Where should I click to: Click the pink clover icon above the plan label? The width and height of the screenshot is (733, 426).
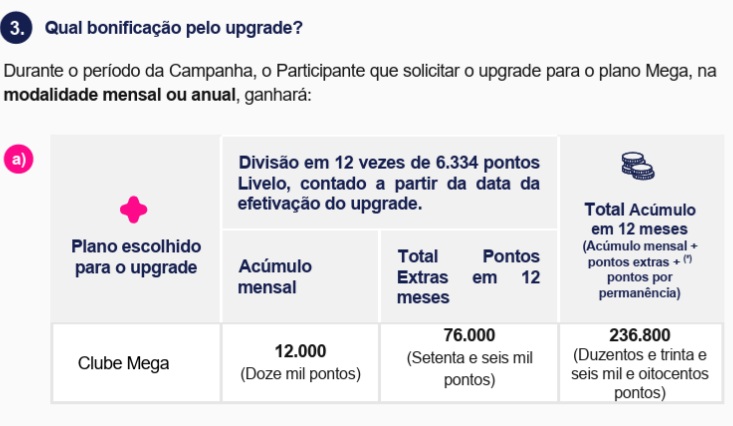coord(134,209)
